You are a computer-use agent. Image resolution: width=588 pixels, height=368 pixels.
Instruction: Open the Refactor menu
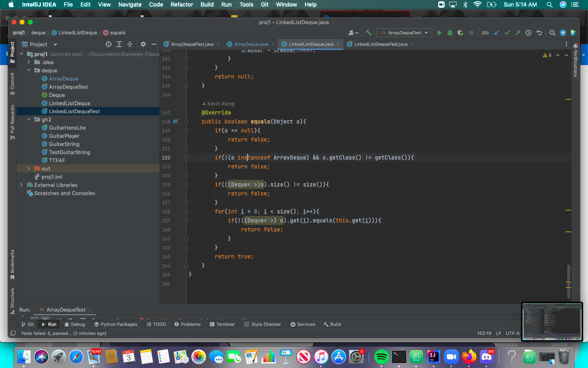tap(182, 4)
